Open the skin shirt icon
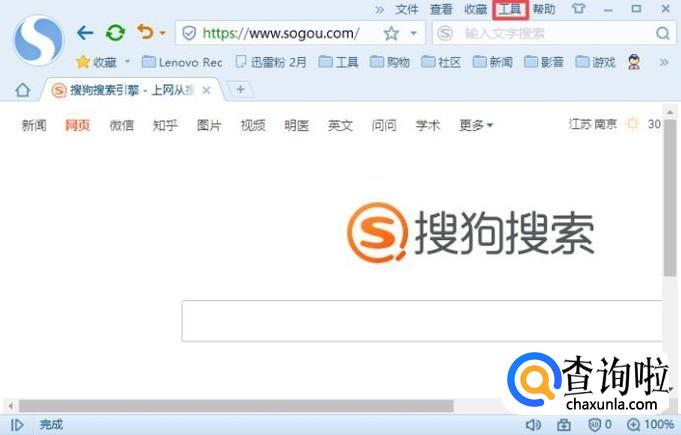Viewport: 681px width, 435px height. pyautogui.click(x=578, y=8)
